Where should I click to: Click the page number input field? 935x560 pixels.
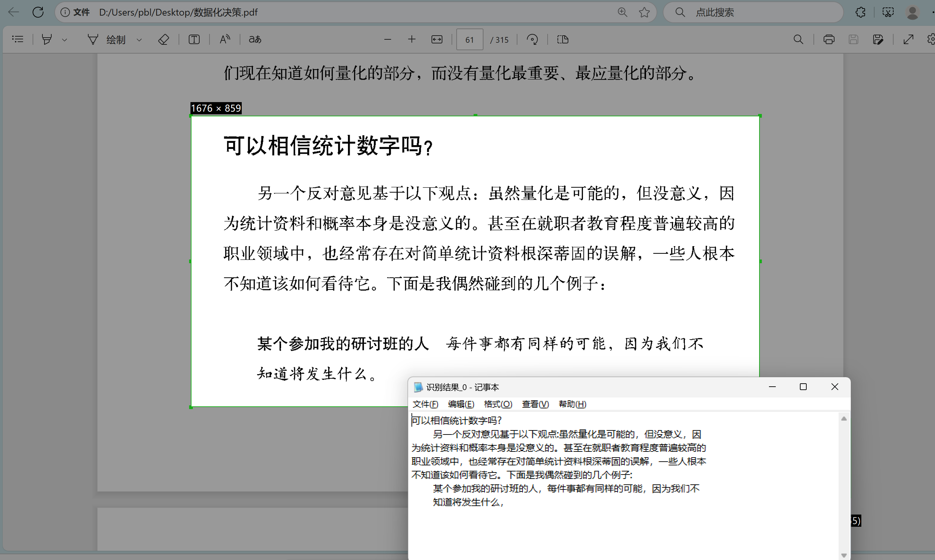[470, 40]
